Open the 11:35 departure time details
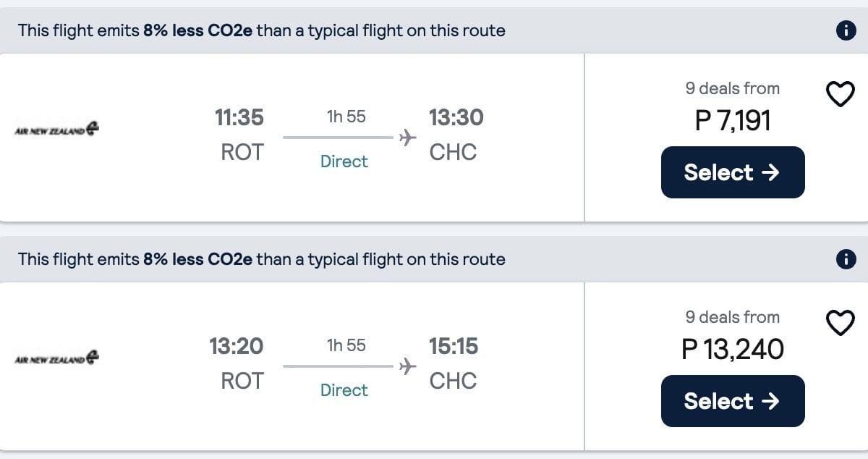 click(239, 117)
